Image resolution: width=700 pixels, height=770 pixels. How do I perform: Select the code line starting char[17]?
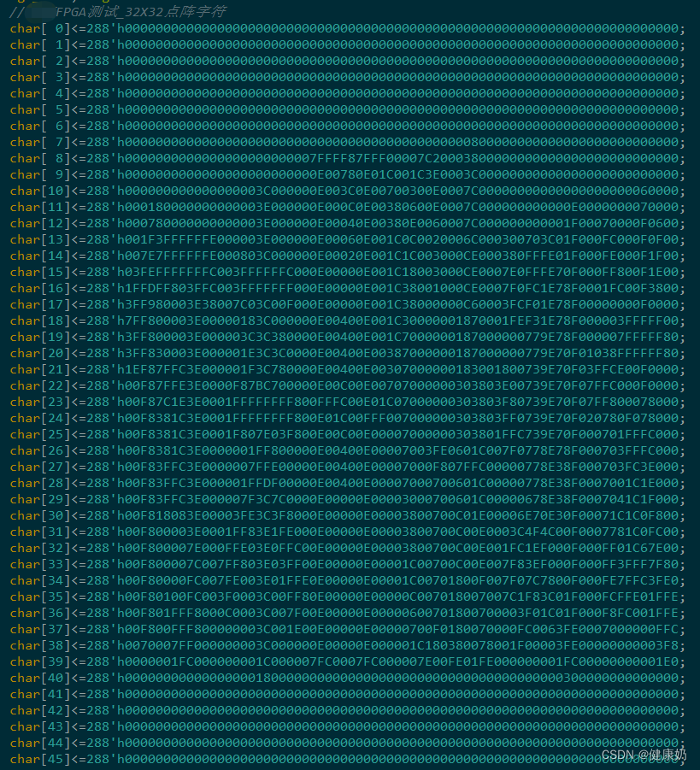tap(347, 304)
